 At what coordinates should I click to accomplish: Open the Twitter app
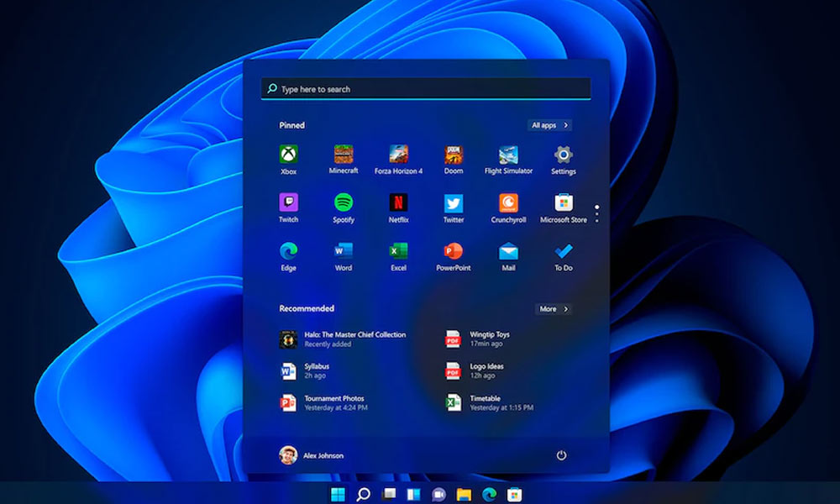click(x=454, y=207)
